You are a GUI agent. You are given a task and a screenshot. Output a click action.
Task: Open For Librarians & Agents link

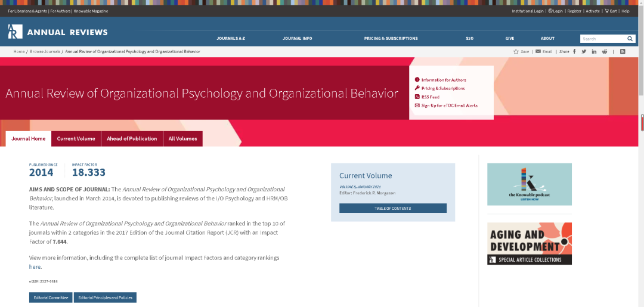pos(27,11)
